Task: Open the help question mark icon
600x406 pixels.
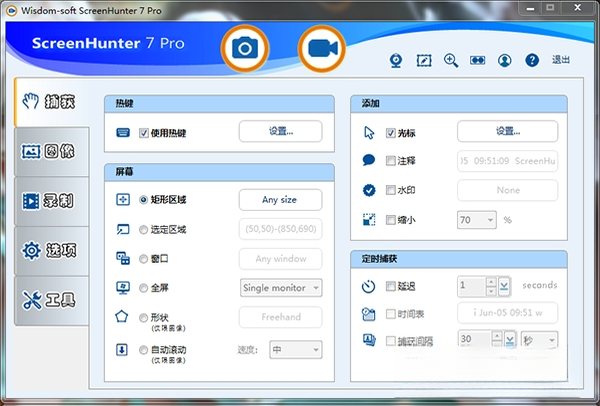Action: 532,60
